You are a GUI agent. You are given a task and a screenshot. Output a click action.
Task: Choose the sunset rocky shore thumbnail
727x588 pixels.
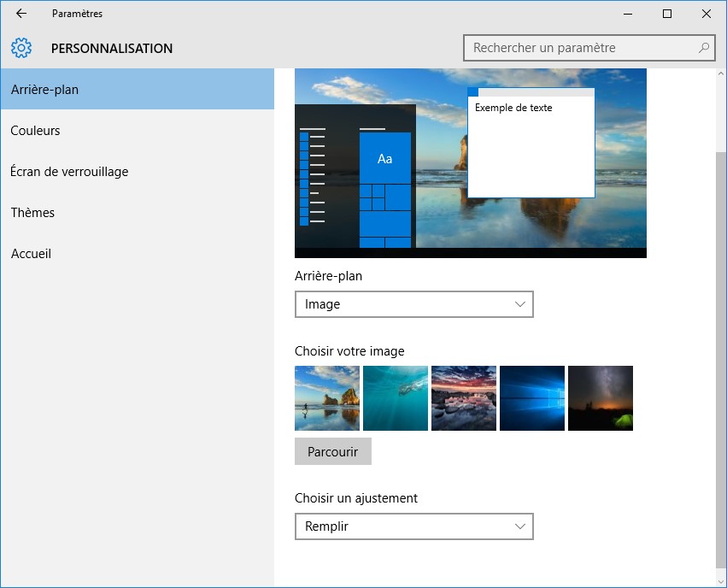click(x=464, y=398)
